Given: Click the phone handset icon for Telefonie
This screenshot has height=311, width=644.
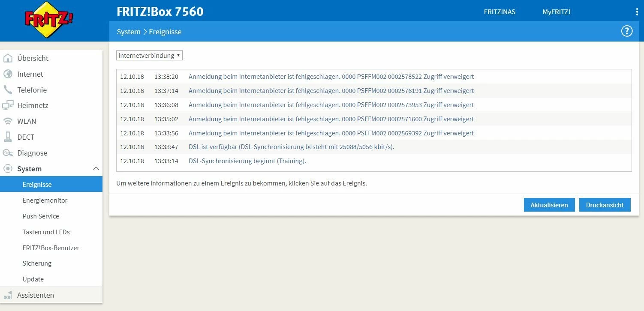Looking at the screenshot, I should [8, 90].
